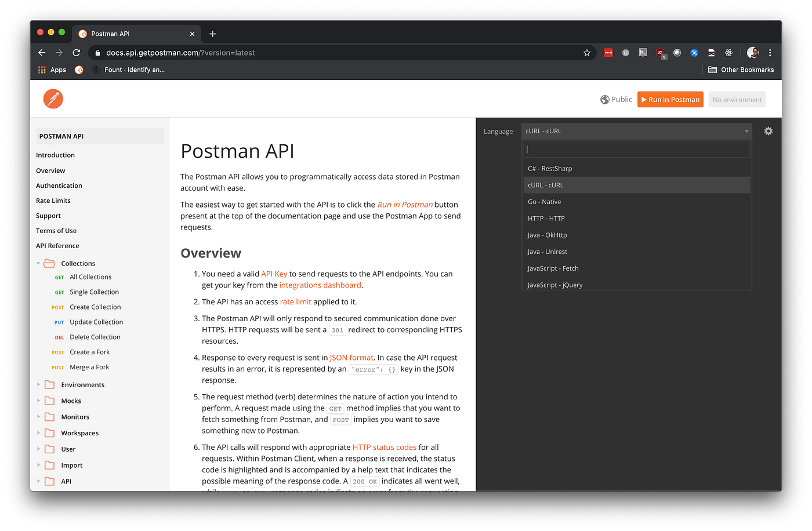Collapse the Collections folder

coord(38,263)
